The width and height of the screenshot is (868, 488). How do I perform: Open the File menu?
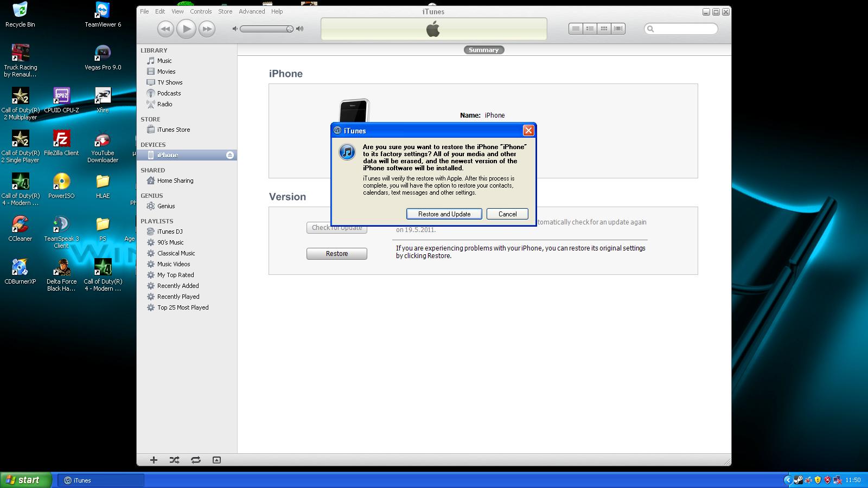tap(144, 11)
